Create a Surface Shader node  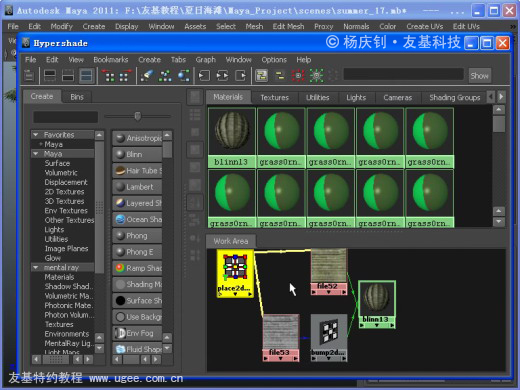pyautogui.click(x=137, y=301)
